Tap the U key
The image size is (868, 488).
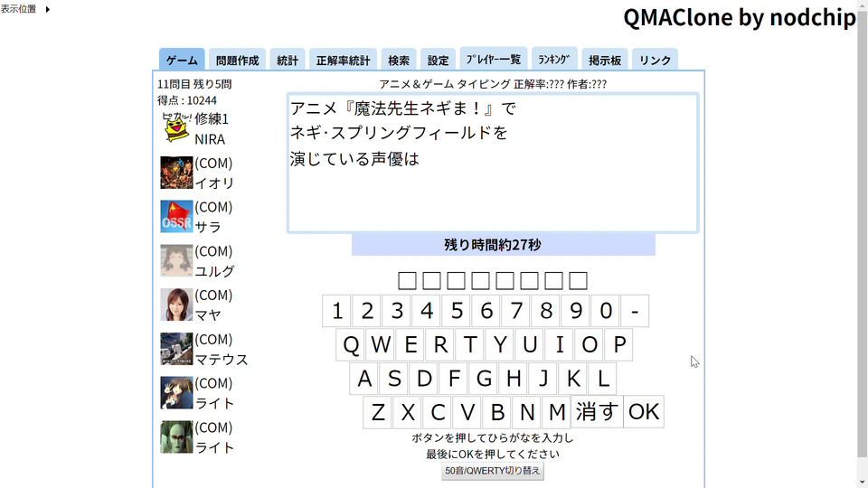(x=531, y=344)
